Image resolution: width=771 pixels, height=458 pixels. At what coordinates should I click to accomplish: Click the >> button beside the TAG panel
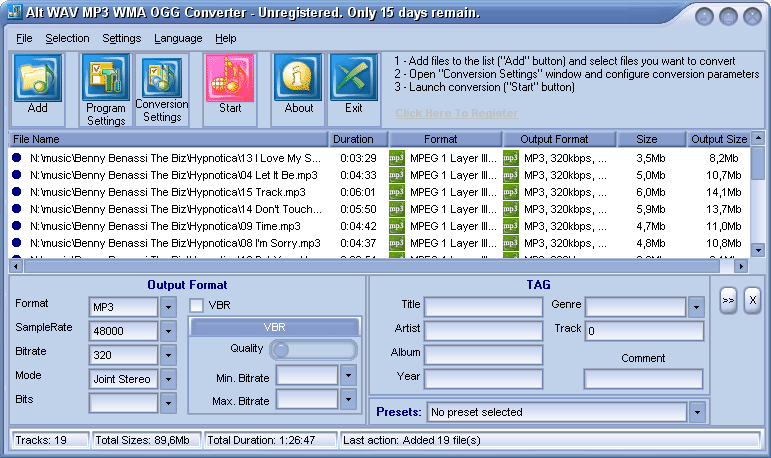(x=728, y=300)
